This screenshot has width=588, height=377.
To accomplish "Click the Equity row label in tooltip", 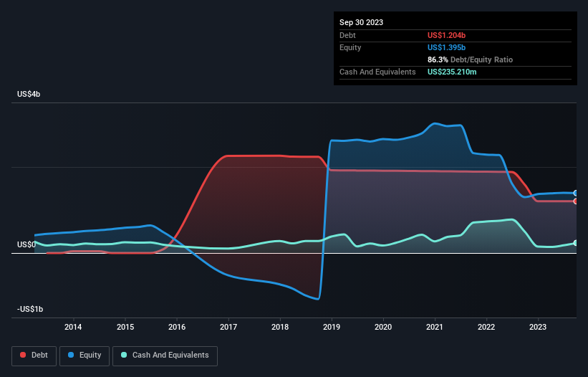I will pyautogui.click(x=350, y=47).
